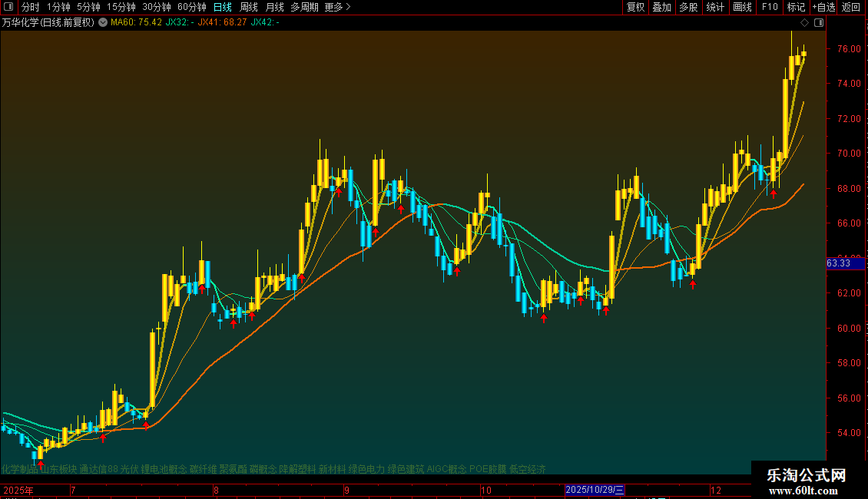The height and width of the screenshot is (499, 868).
Task: Toggle the left sidebar panel icon
Action: click(8, 7)
